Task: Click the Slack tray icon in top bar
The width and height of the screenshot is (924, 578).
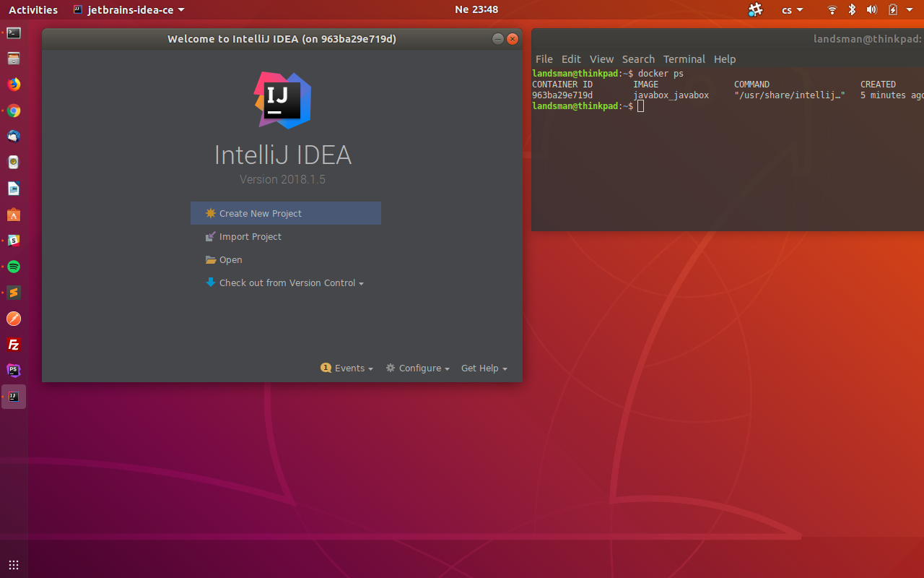Action: pyautogui.click(x=755, y=9)
